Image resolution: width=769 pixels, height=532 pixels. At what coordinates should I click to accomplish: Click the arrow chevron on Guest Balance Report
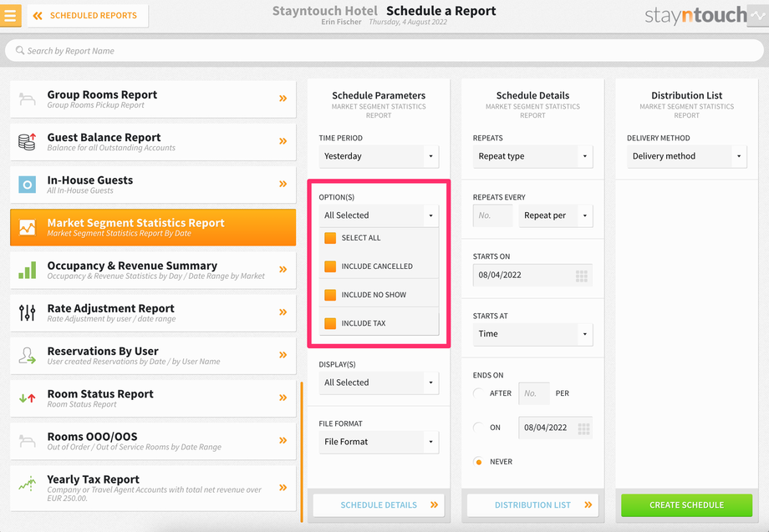(x=283, y=141)
